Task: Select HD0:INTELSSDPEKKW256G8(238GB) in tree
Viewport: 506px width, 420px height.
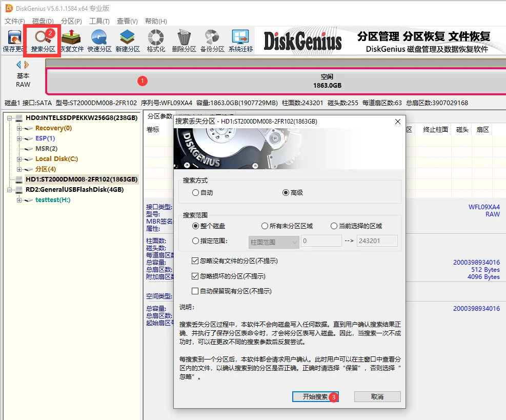Action: [82, 118]
